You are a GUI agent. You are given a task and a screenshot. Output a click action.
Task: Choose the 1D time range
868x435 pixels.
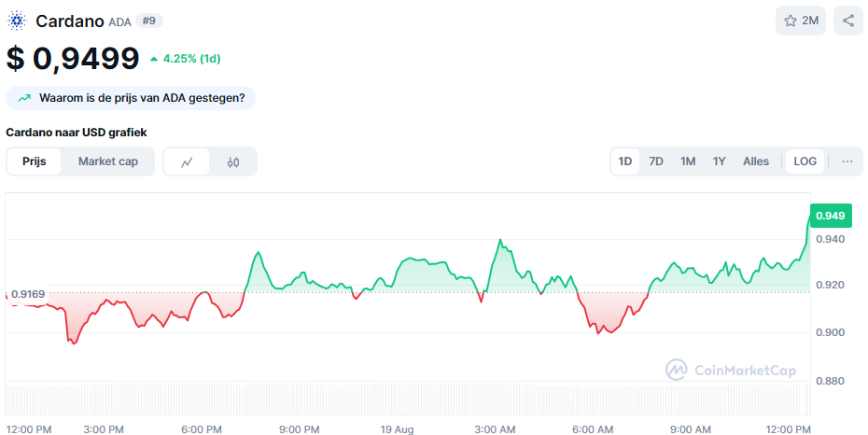tap(625, 161)
